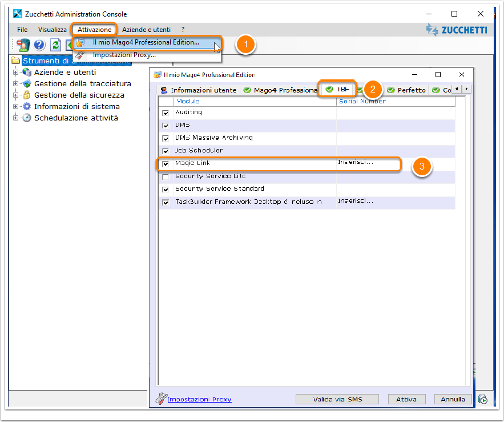Click the Valida via SMS button
Viewport: 504px width, 422px height.
pos(337,399)
